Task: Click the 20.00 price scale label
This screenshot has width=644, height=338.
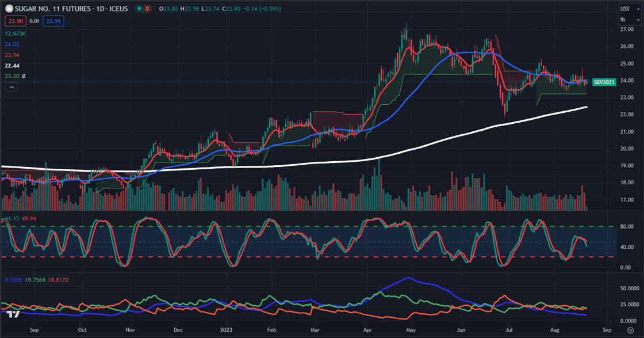Action: click(x=627, y=149)
